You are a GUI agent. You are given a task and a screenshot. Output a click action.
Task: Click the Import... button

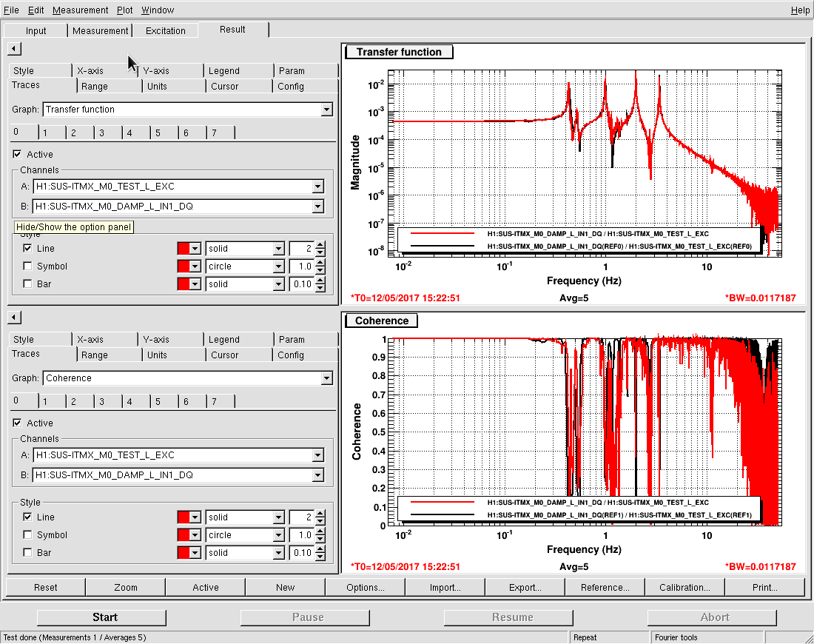coord(445,587)
